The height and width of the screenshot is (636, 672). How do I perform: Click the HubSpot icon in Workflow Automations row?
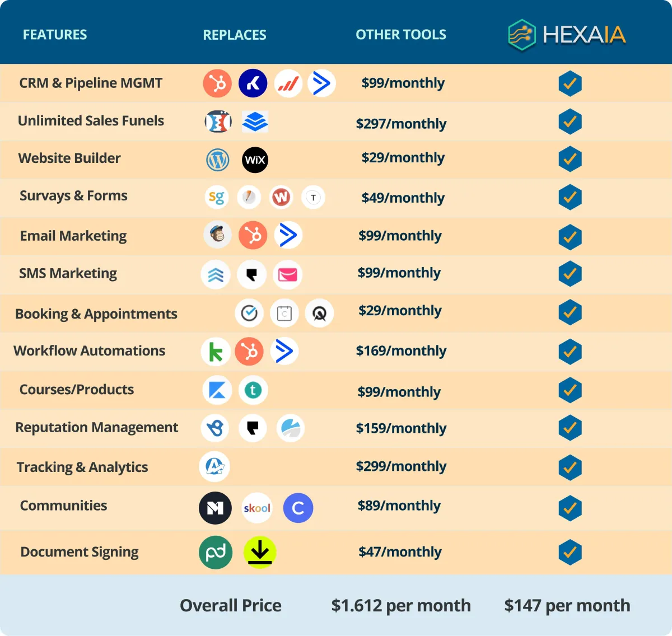click(249, 352)
